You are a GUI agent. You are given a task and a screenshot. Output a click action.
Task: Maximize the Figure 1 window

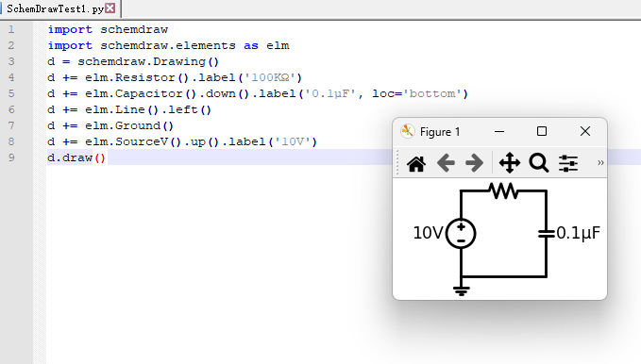pos(542,131)
